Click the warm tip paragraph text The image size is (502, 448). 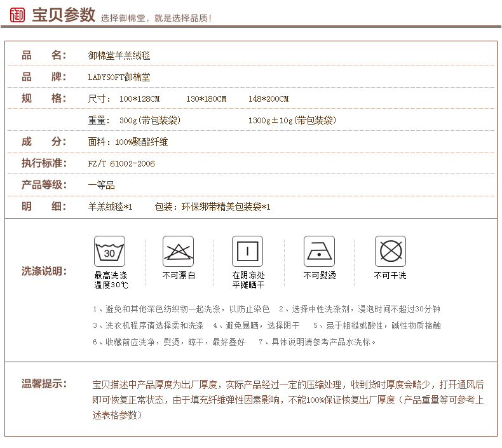(288, 400)
